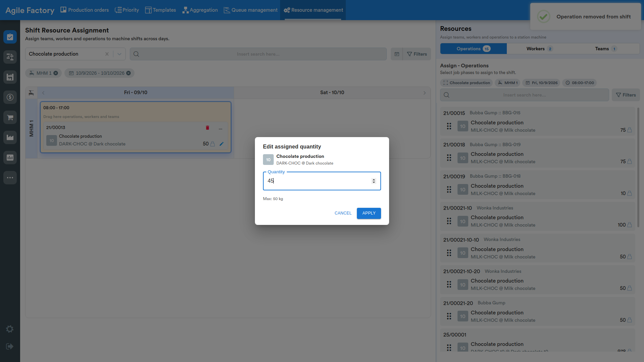This screenshot has width=644, height=362.
Task: Click the operations list vertical scrollbar
Action: point(638,168)
